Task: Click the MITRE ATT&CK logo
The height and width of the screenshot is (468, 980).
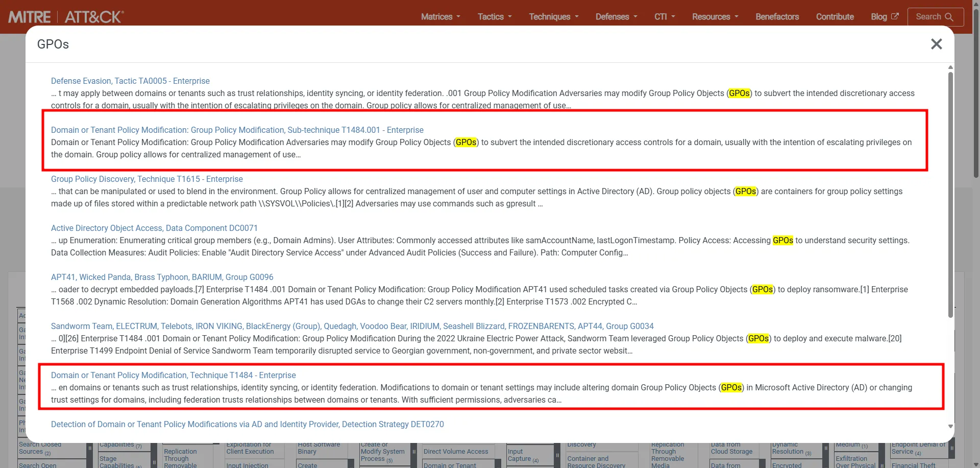Action: [66, 17]
